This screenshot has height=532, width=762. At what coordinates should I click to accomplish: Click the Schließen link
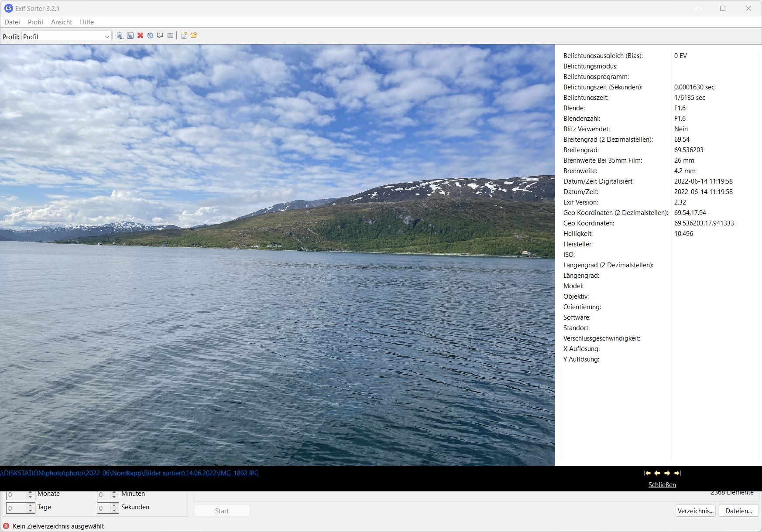662,485
